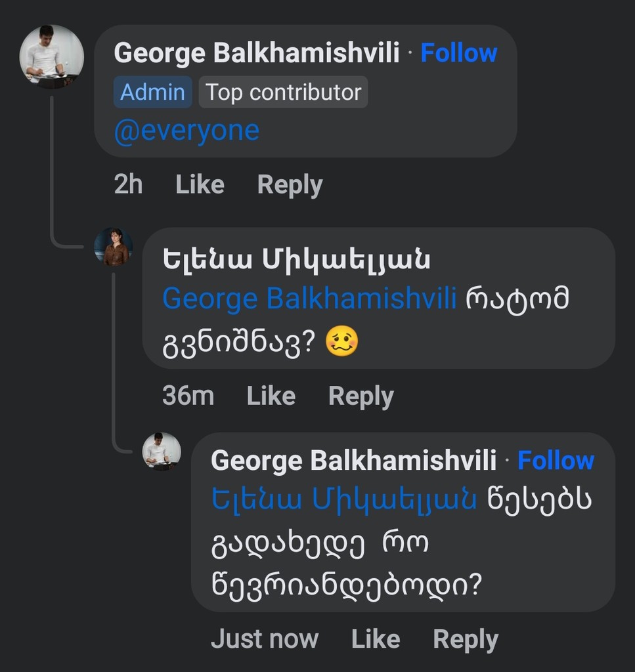The width and height of the screenshot is (635, 672).
Task: Like Elena Mikaelyan's comment
Action: click(x=271, y=395)
